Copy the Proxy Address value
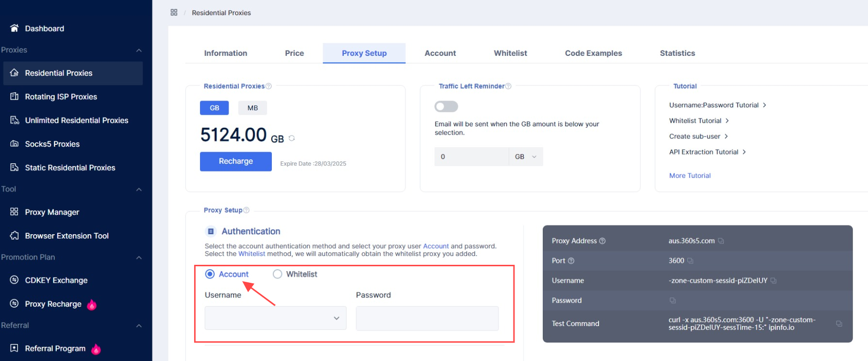Image resolution: width=868 pixels, height=361 pixels. 721,241
